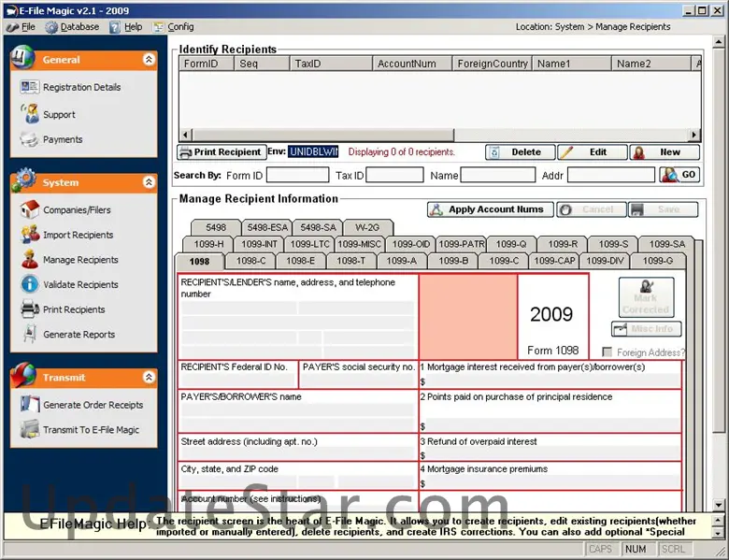The height and width of the screenshot is (560, 729).
Task: Click the Database menu gear icon
Action: tap(51, 27)
